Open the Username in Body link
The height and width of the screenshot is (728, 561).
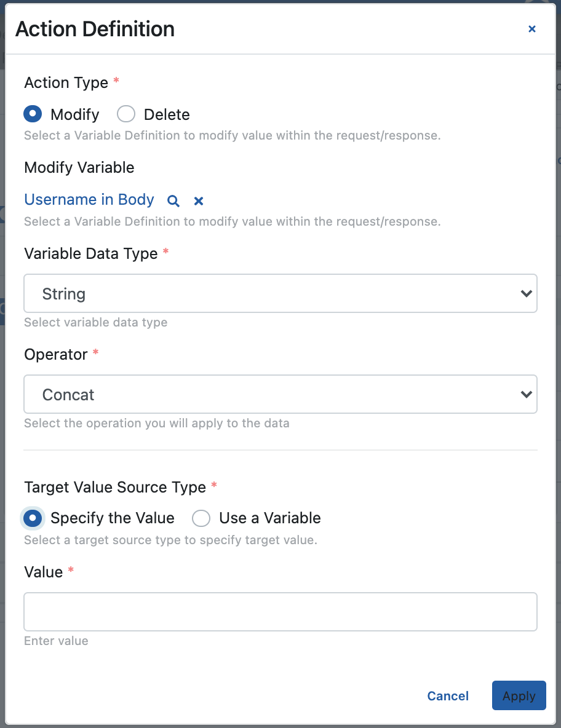(x=89, y=200)
